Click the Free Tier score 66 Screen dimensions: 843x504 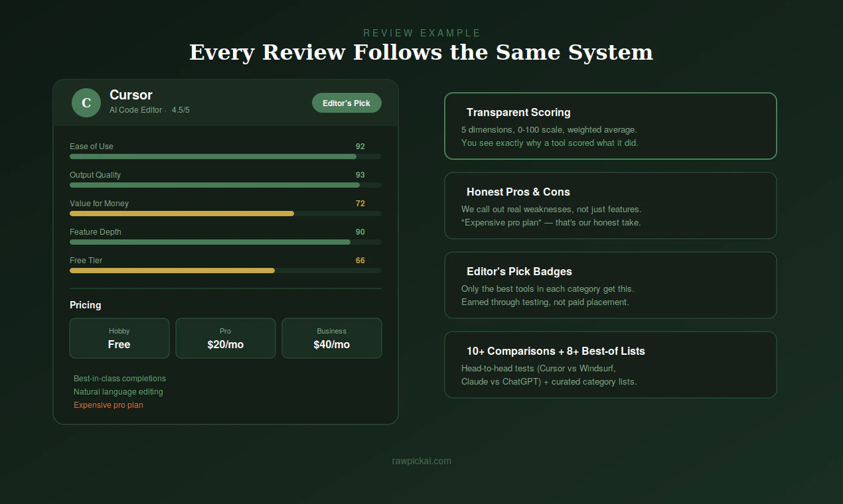click(360, 261)
